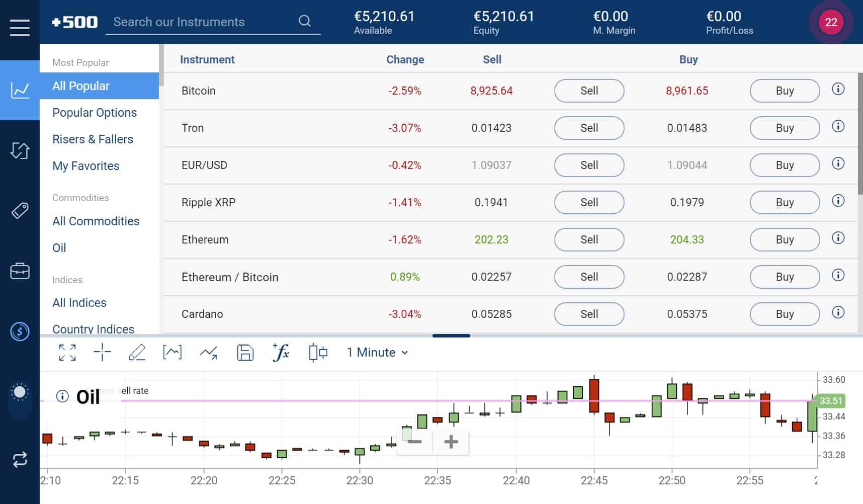
Task: Open Country Indices category
Action: tap(94, 329)
